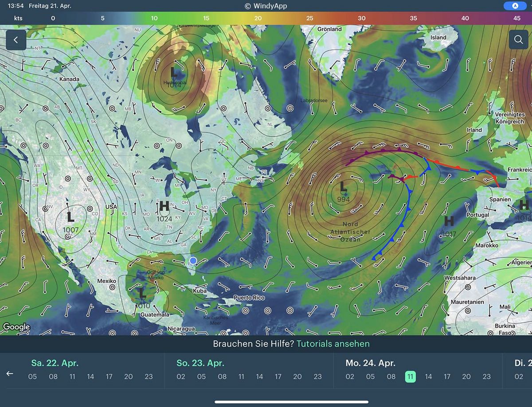Choose hour 17 on Sunday 23

[x=278, y=376]
